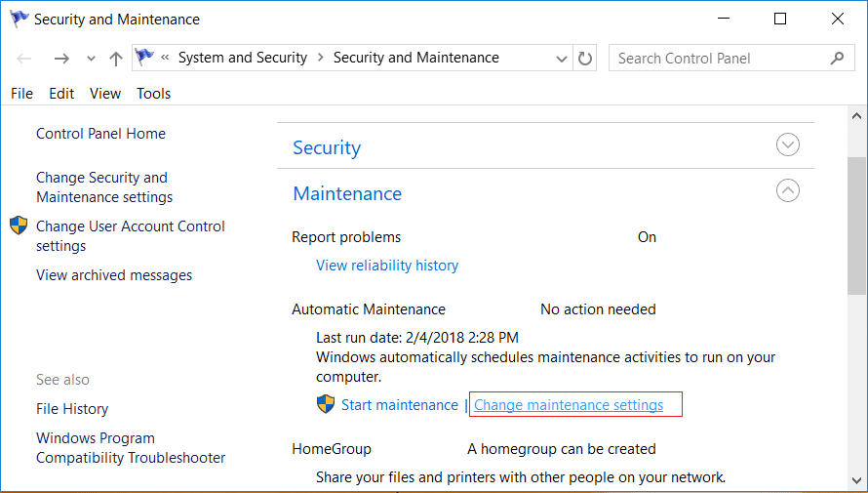The image size is (868, 493).
Task: Expand the Security section chevron
Action: tap(787, 145)
